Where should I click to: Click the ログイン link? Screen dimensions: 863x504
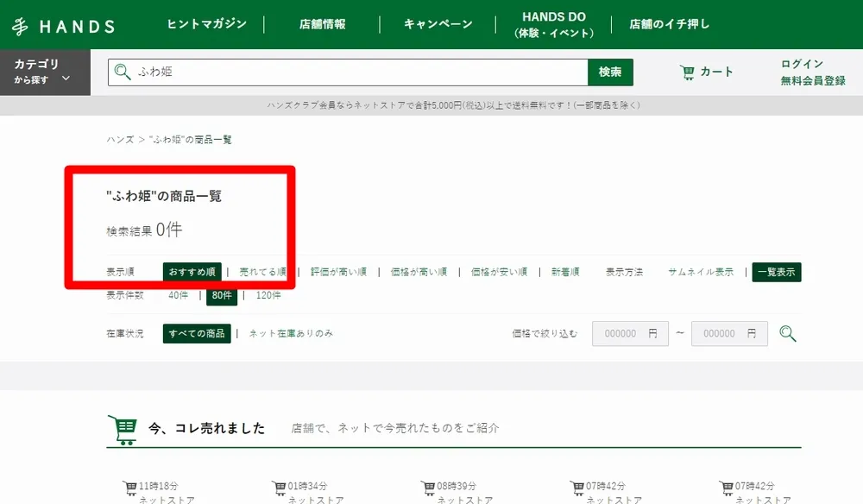click(x=802, y=64)
